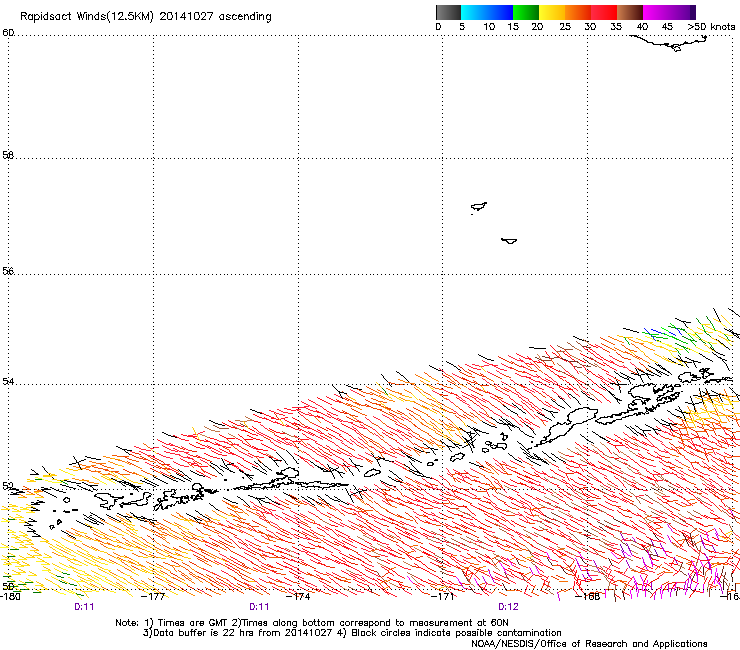Click the northern Pribilof island outline
This screenshot has width=740, height=650.
click(x=479, y=207)
